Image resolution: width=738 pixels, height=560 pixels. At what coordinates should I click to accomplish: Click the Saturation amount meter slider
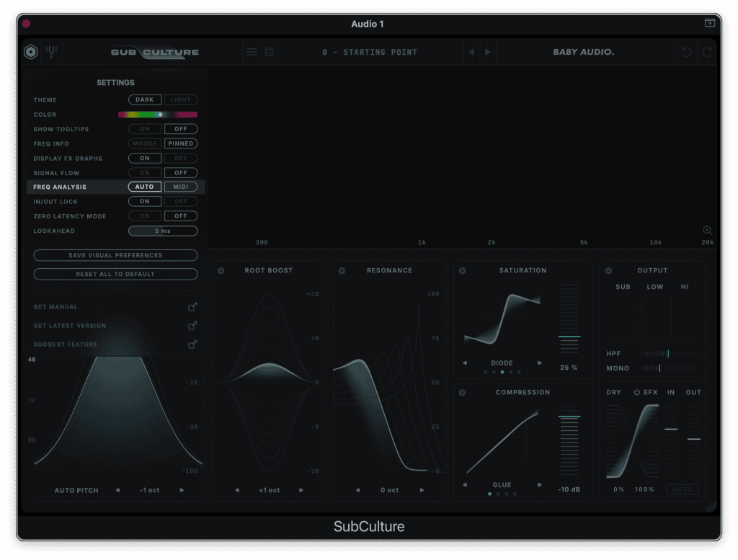click(x=569, y=319)
